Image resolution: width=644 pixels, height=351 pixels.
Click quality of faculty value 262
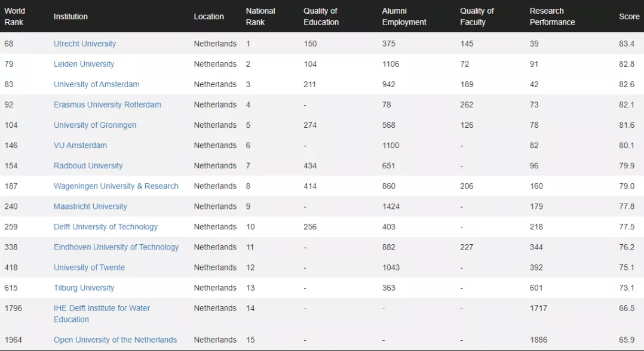(467, 104)
